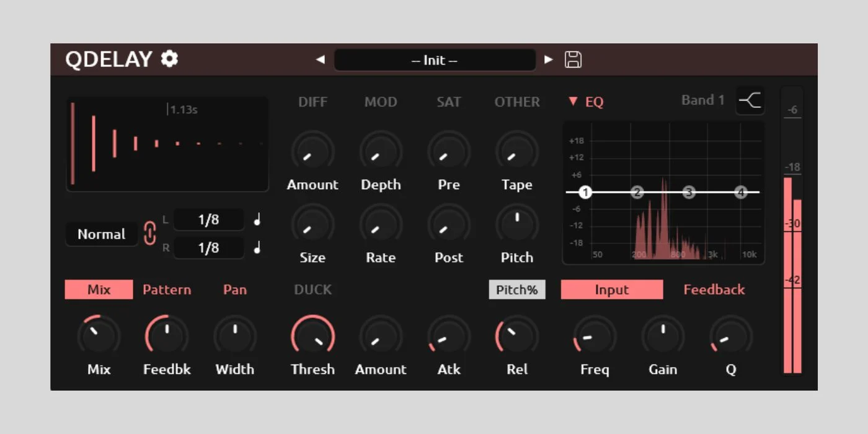
Task: Collapse the EQ section triangle
Action: (573, 102)
